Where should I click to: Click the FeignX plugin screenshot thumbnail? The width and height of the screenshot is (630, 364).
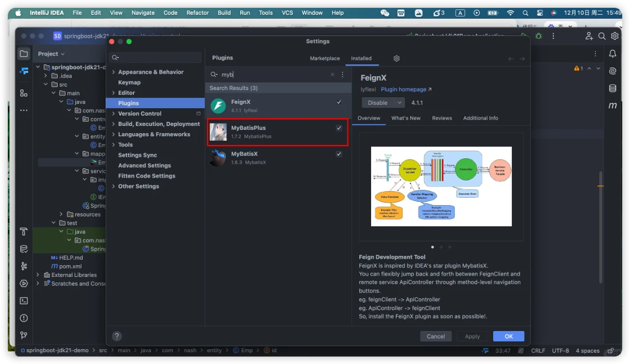[x=441, y=186]
